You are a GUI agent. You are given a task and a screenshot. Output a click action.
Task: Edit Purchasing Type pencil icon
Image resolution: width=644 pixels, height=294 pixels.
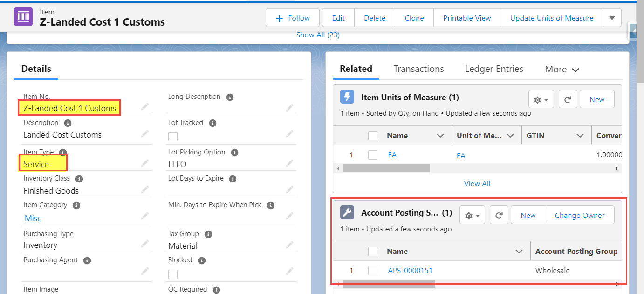point(145,244)
